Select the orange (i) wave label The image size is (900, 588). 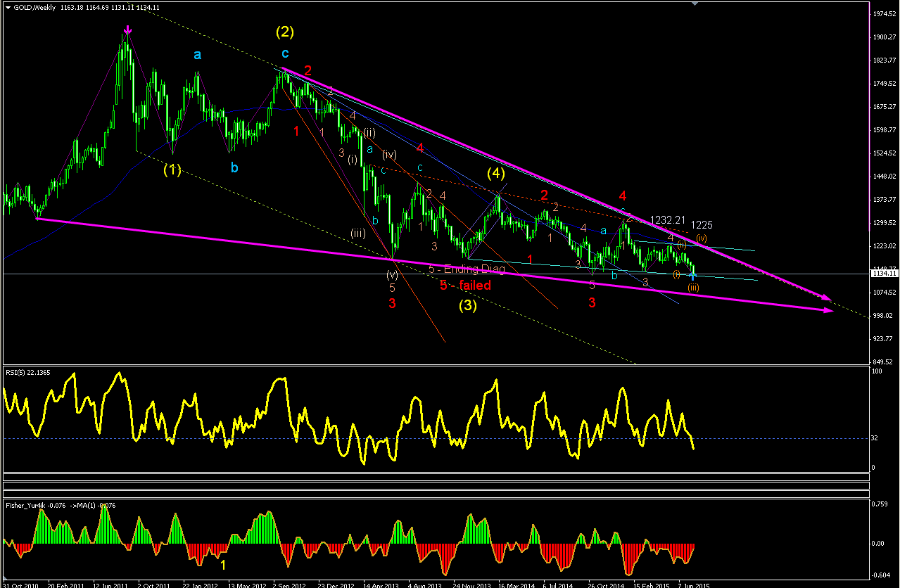pyautogui.click(x=676, y=274)
